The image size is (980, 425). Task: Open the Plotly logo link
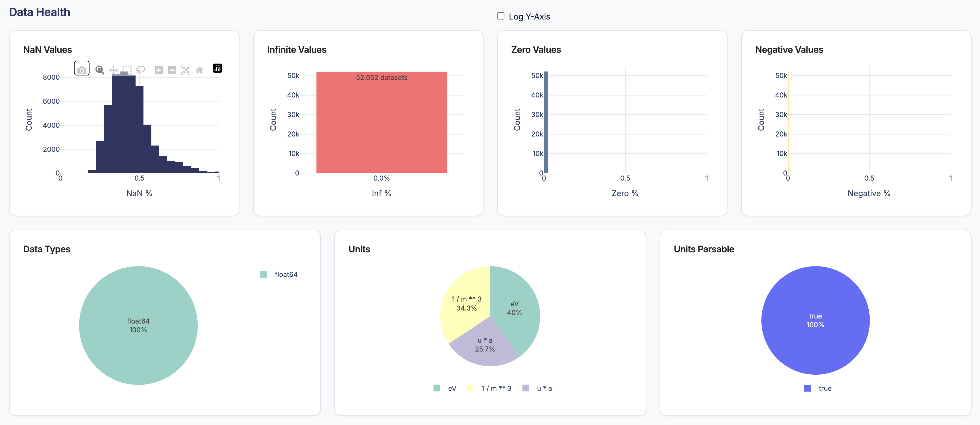[217, 68]
